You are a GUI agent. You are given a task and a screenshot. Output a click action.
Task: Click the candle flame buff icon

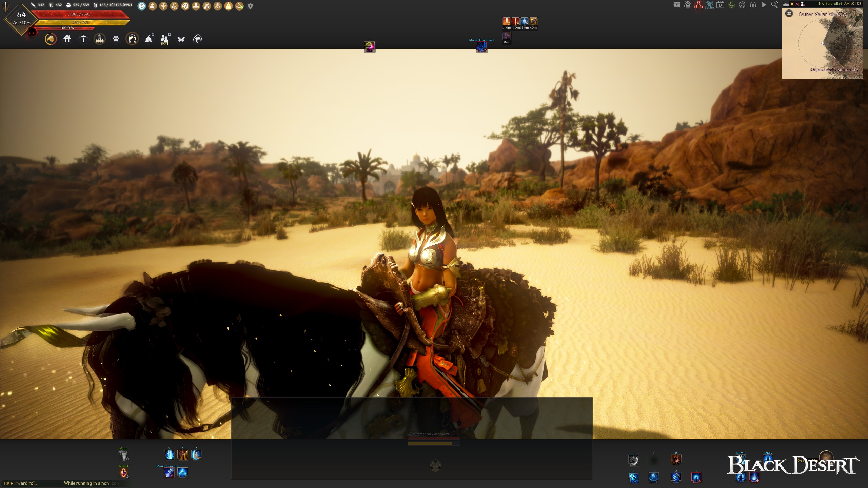pyautogui.click(x=229, y=6)
